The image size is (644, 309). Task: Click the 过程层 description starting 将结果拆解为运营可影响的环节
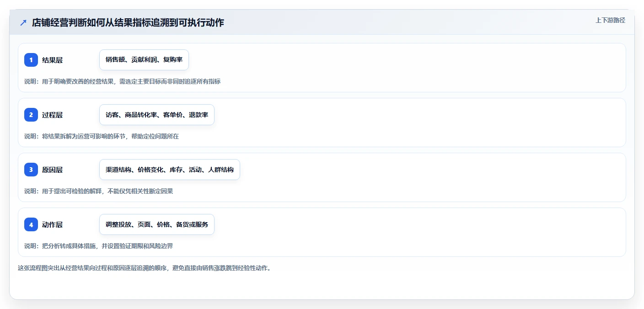[102, 136]
